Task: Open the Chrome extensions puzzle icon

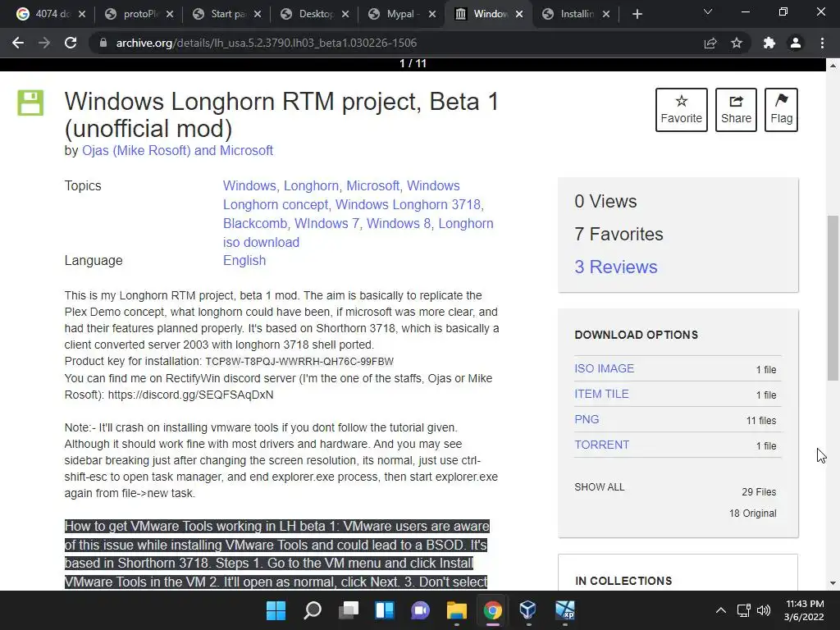Action: [x=769, y=43]
